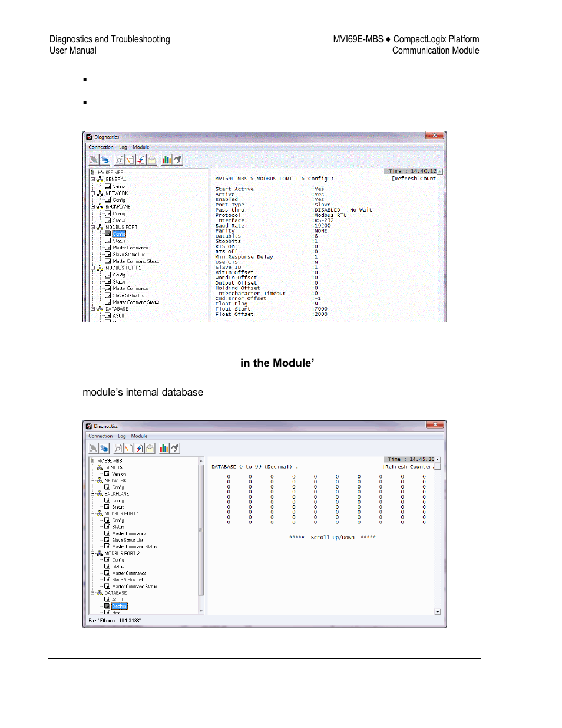Collapse the GENERAL node in the database window
The height and width of the screenshot is (728, 562).
point(92,467)
